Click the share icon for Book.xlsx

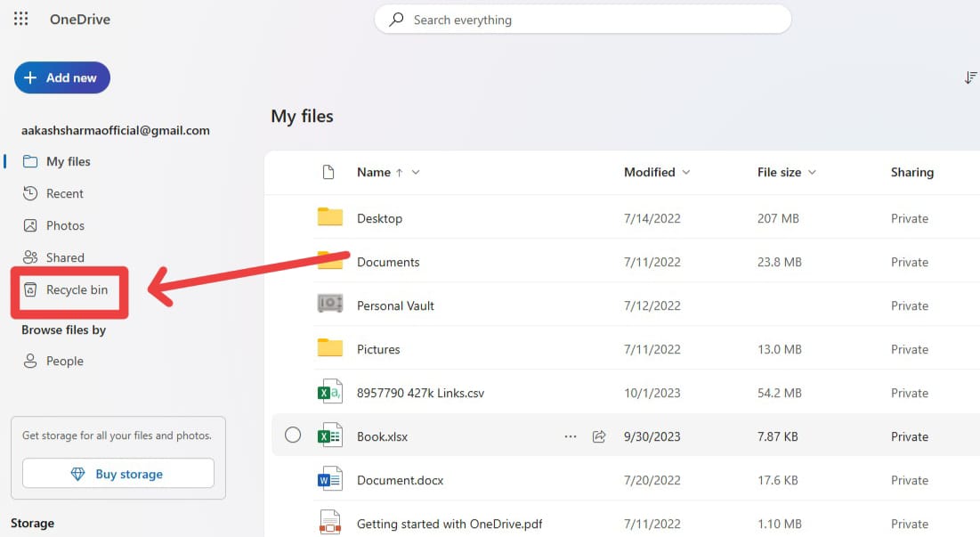(x=599, y=436)
